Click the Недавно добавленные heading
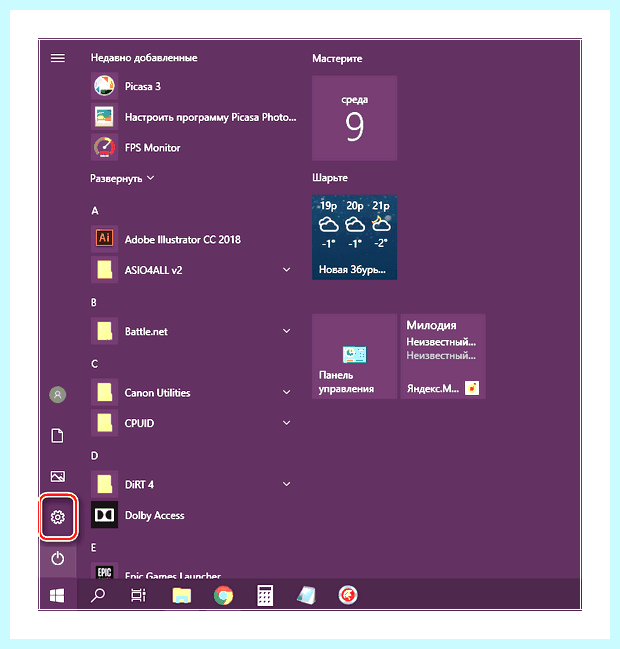 tap(144, 58)
